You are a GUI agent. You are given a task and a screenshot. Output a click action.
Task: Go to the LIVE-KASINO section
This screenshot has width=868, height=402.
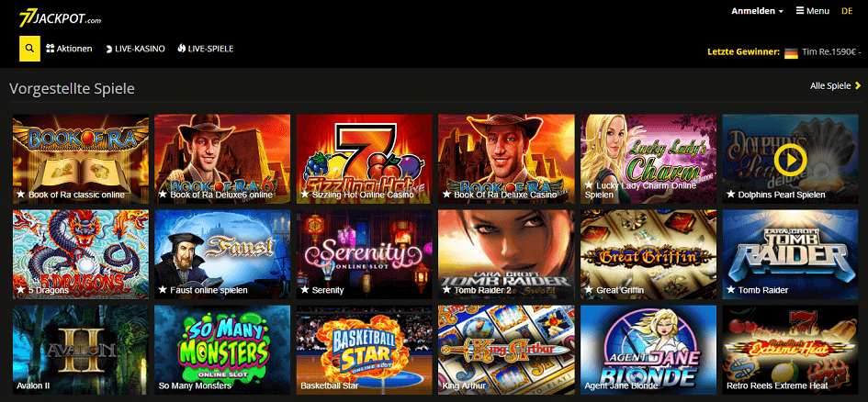(135, 49)
